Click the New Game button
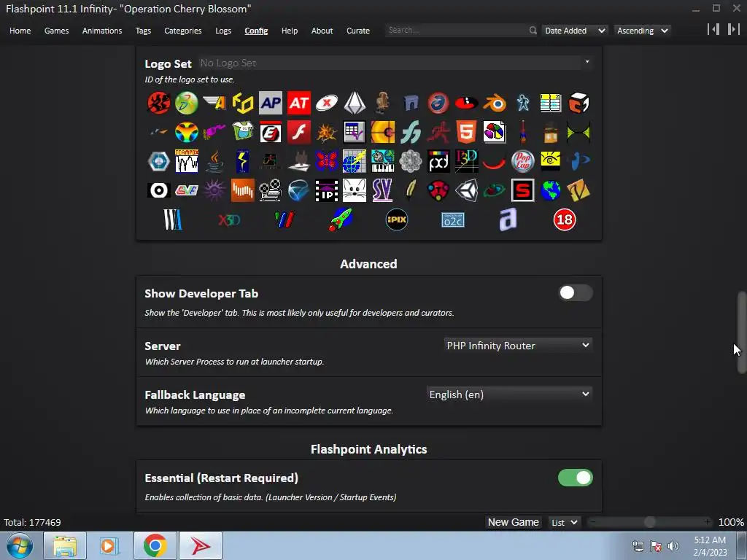 click(513, 522)
